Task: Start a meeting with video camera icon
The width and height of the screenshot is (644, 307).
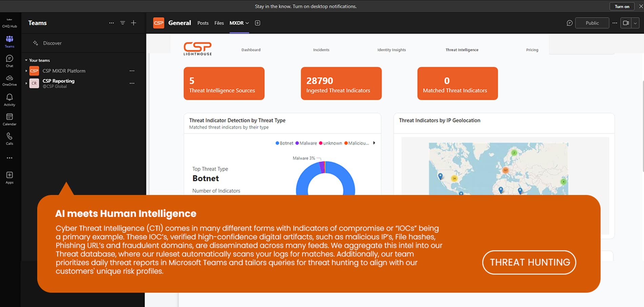Action: pyautogui.click(x=626, y=23)
